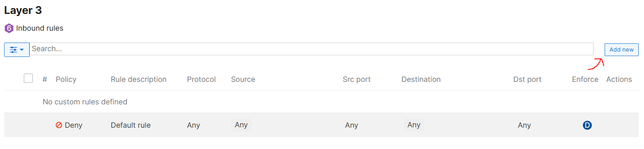Click the Src port column header
The width and height of the screenshot is (644, 149).
(357, 79)
